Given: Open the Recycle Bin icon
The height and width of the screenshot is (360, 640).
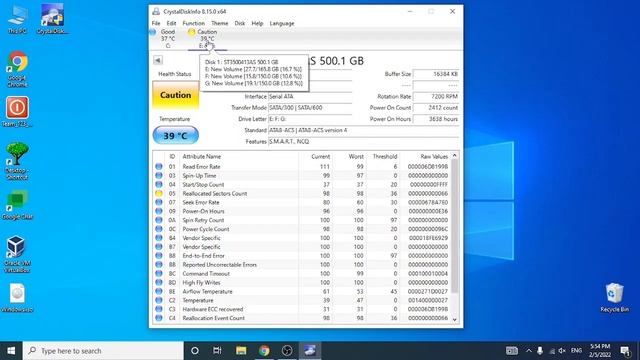Looking at the screenshot, I should (x=614, y=297).
